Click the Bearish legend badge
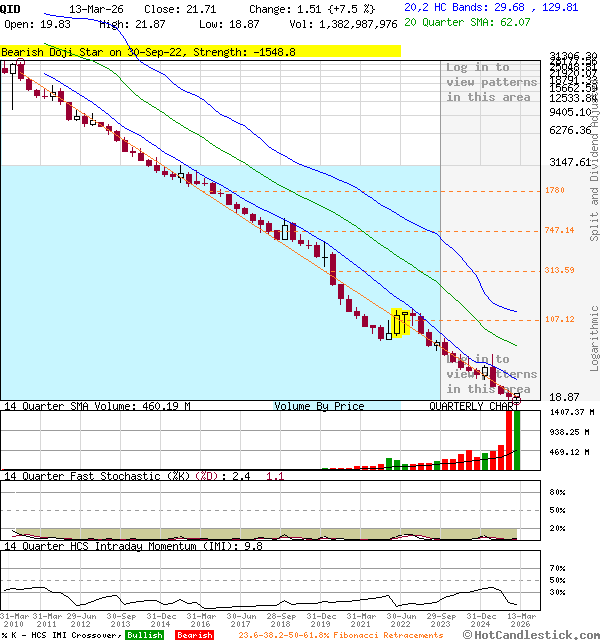The image size is (600, 640). 194,635
